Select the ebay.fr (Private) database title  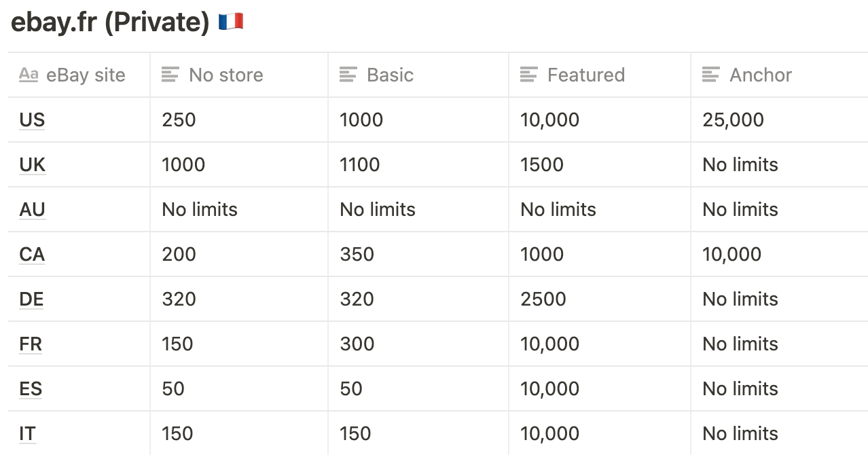coord(110,22)
